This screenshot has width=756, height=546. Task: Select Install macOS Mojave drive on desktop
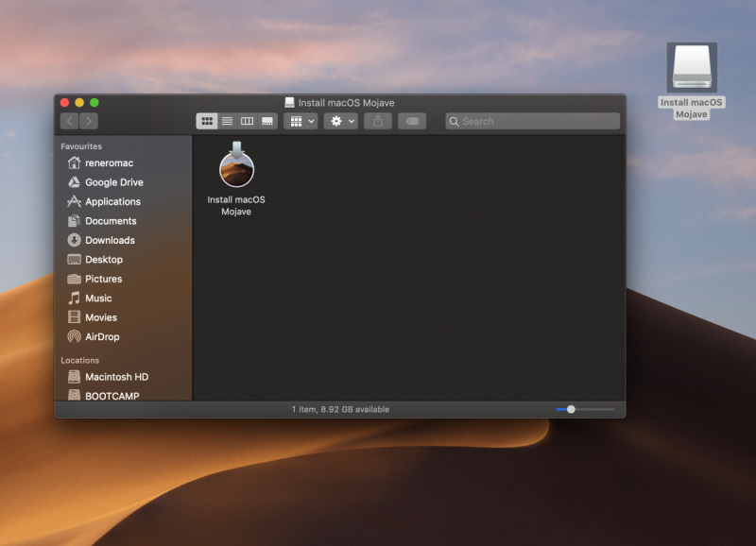(692, 81)
